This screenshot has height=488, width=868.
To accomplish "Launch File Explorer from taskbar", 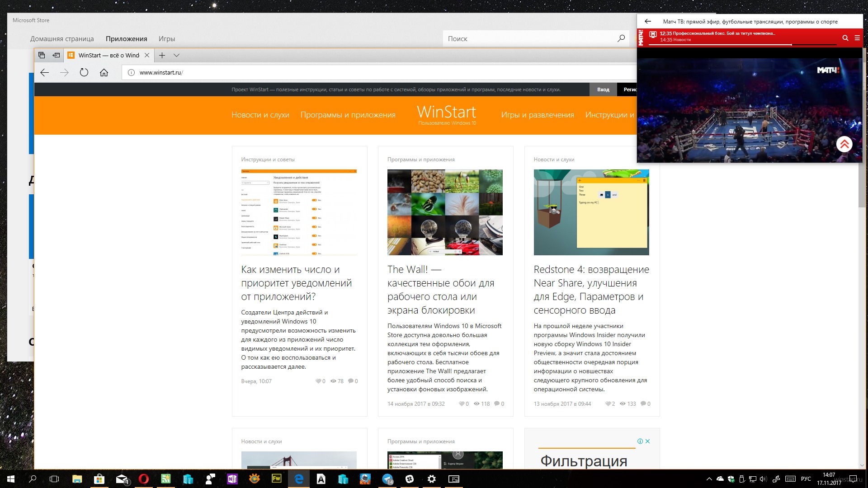I will click(x=77, y=479).
